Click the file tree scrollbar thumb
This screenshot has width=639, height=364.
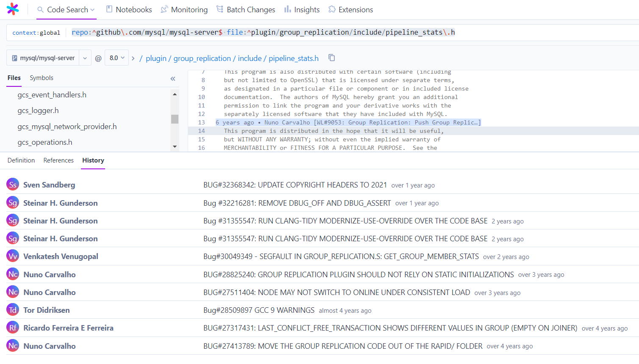click(175, 119)
